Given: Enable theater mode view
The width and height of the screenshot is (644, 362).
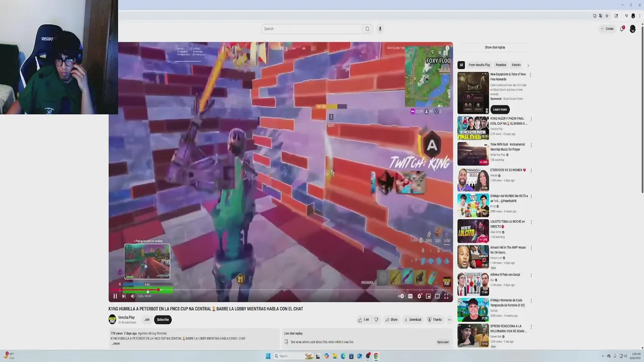Looking at the screenshot, I should (x=437, y=296).
